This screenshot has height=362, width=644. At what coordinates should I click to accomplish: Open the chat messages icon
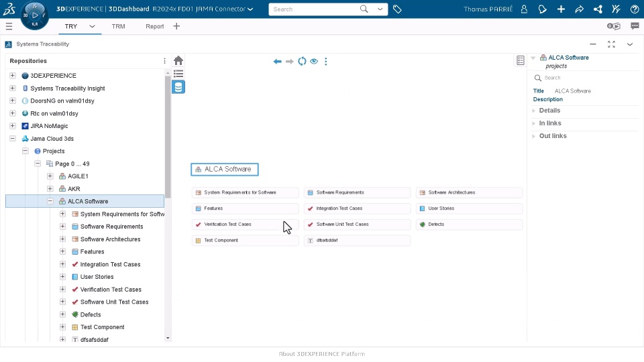[635, 26]
